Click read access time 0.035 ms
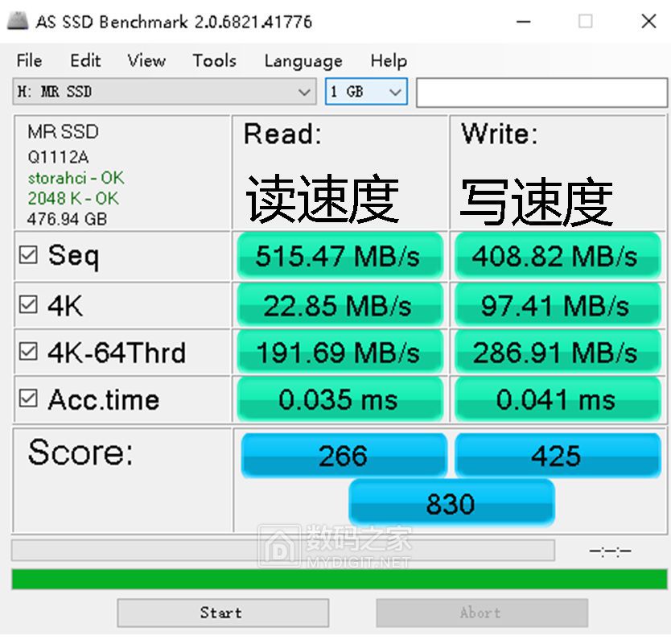The height and width of the screenshot is (644, 671). 340,398
